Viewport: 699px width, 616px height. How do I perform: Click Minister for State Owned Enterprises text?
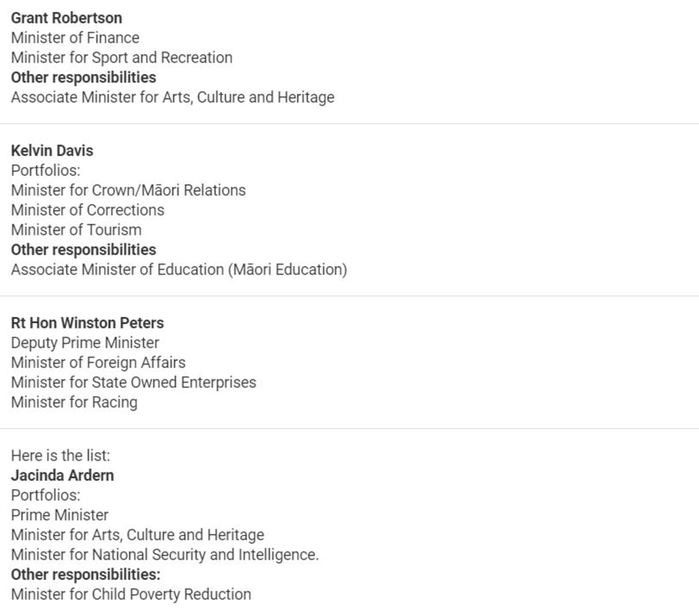coord(134,383)
